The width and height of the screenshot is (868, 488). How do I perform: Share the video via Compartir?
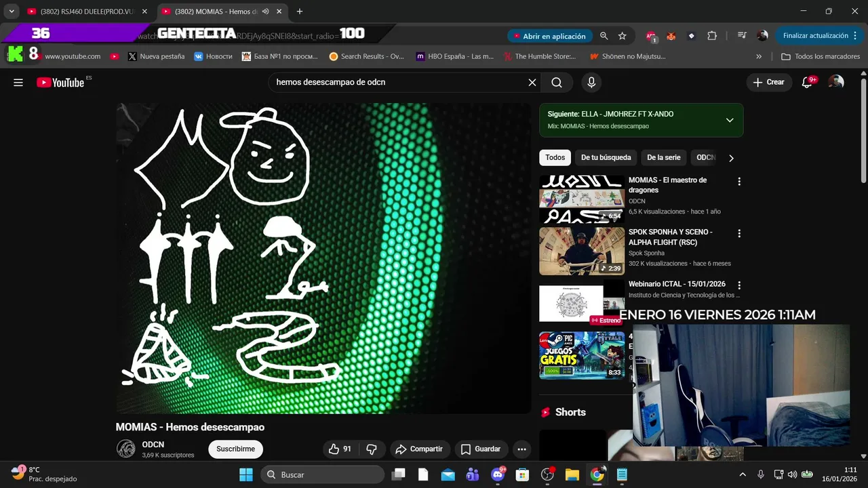[419, 449]
